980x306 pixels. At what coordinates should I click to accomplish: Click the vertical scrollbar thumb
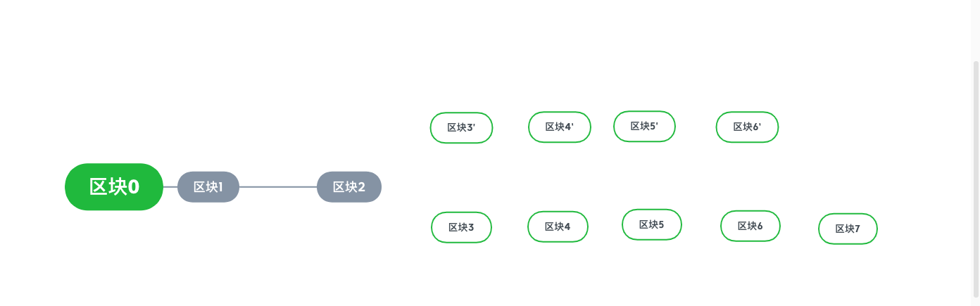coord(976,179)
